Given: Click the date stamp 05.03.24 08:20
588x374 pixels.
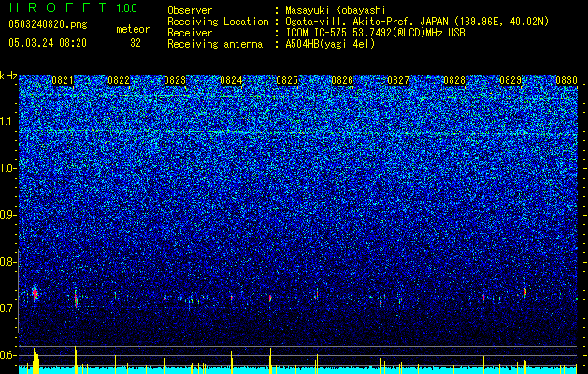Looking at the screenshot, I should tap(48, 43).
